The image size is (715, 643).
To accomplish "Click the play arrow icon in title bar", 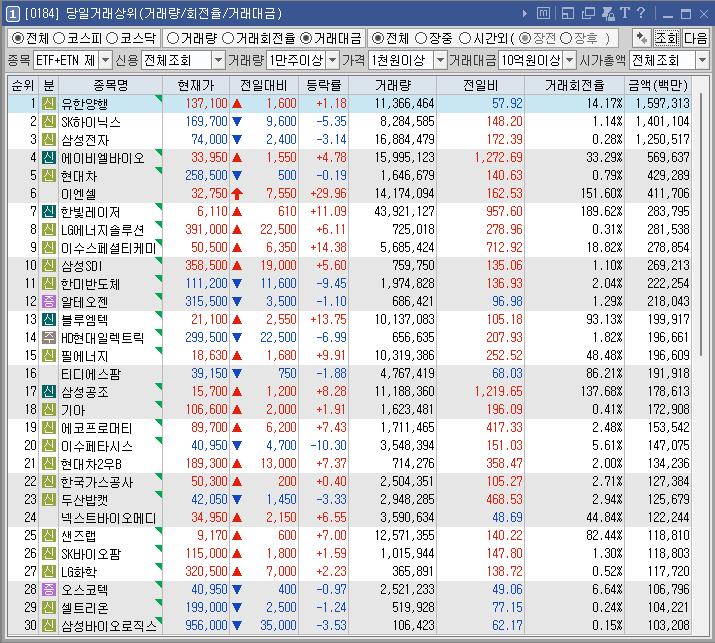I will click(x=525, y=14).
